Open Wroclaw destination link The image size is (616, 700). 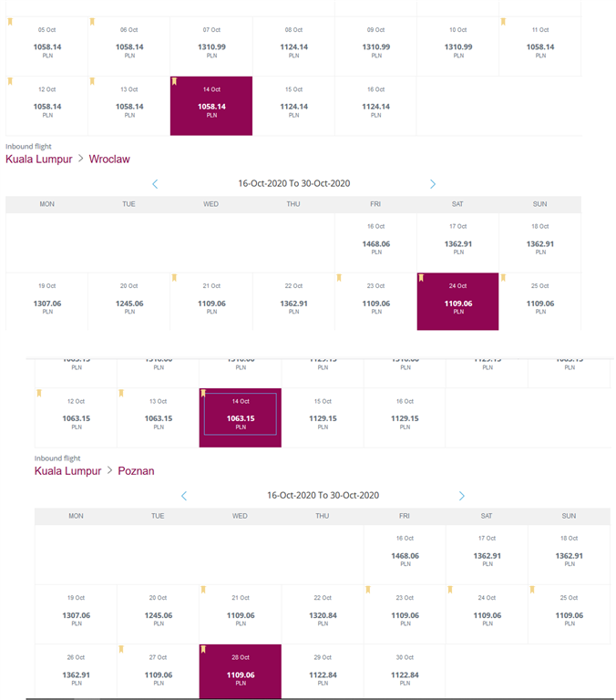109,159
